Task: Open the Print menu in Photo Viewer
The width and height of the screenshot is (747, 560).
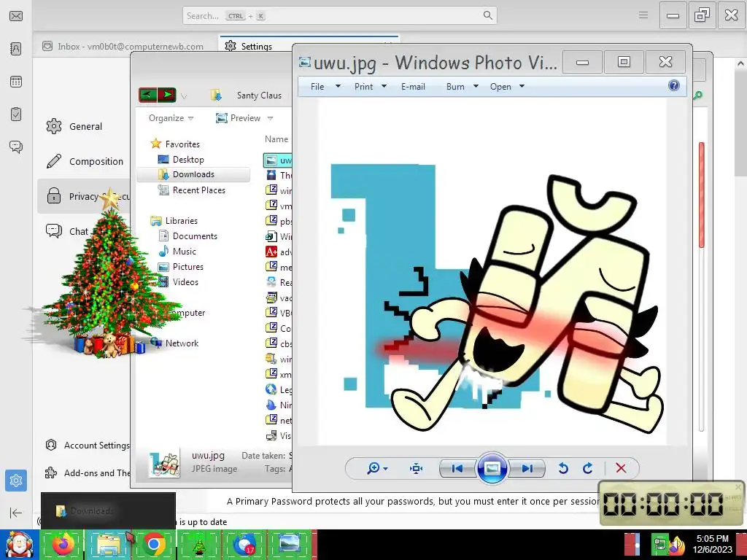Action: (x=370, y=87)
